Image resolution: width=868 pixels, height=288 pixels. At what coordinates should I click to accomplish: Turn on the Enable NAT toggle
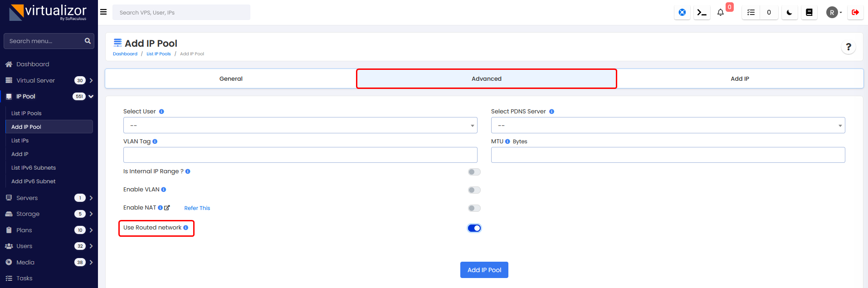coord(474,208)
